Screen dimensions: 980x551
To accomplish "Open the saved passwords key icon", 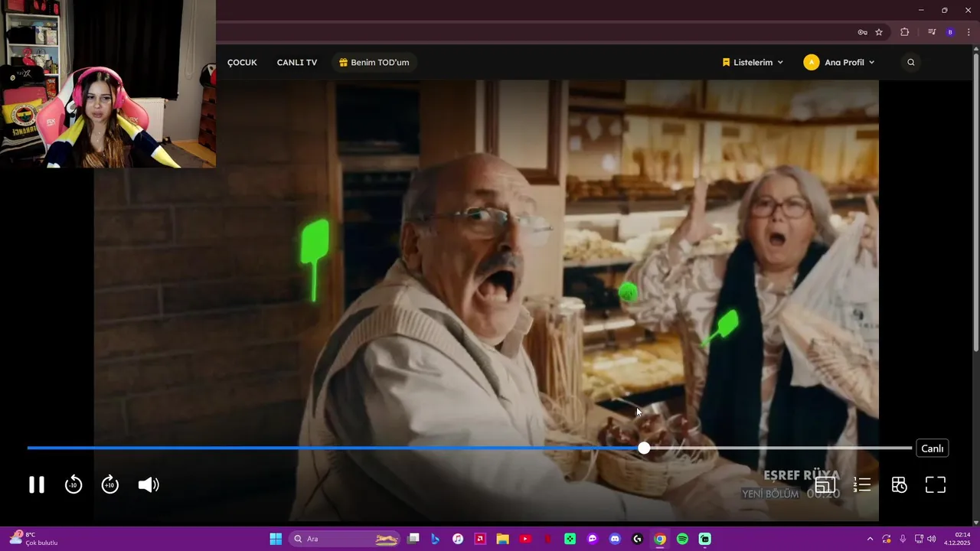I will tap(862, 32).
